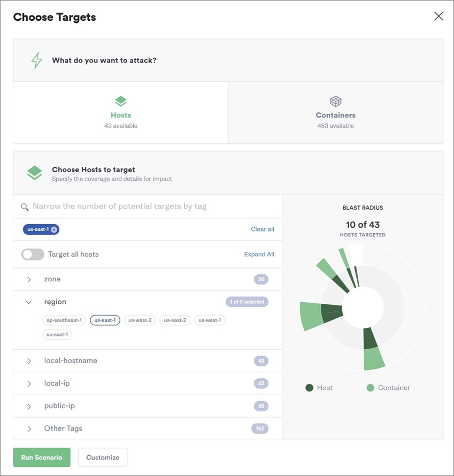Remove the us-east-1 tag chip
The image size is (454, 476).
[54, 229]
